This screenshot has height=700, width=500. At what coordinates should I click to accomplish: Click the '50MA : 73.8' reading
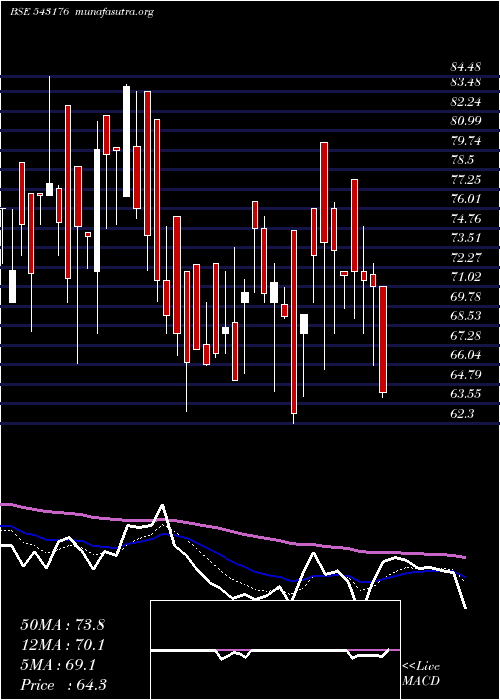tap(62, 625)
